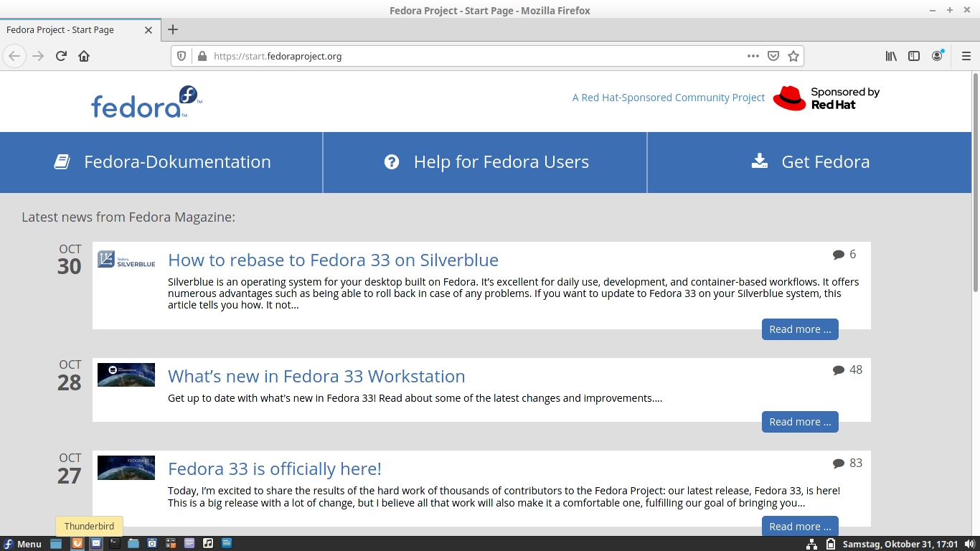The height and width of the screenshot is (551, 980).
Task: Click the taskbar clock Samstag, Oktober 31
Action: point(900,544)
